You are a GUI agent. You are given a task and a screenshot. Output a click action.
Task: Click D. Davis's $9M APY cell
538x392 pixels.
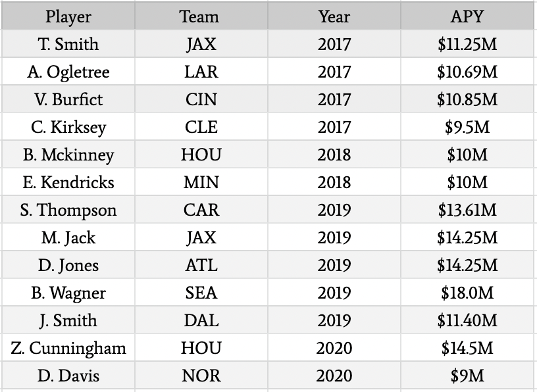pyautogui.click(x=467, y=375)
